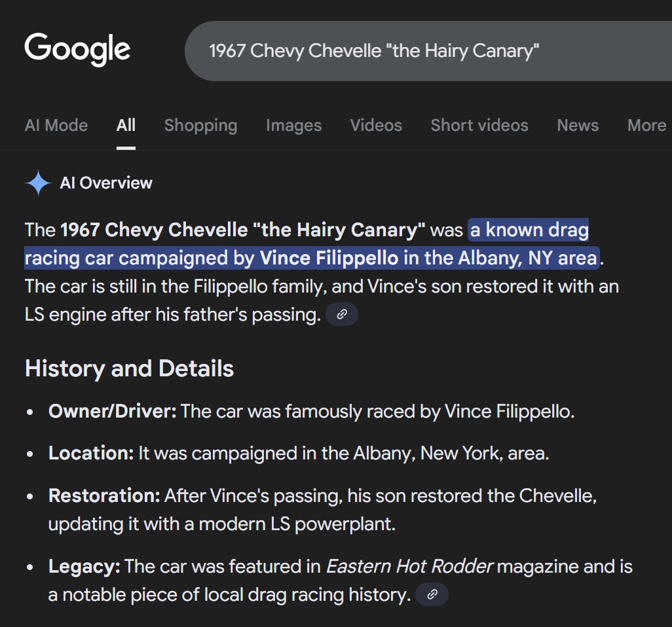Open source link icon after father's passing

[x=341, y=315]
